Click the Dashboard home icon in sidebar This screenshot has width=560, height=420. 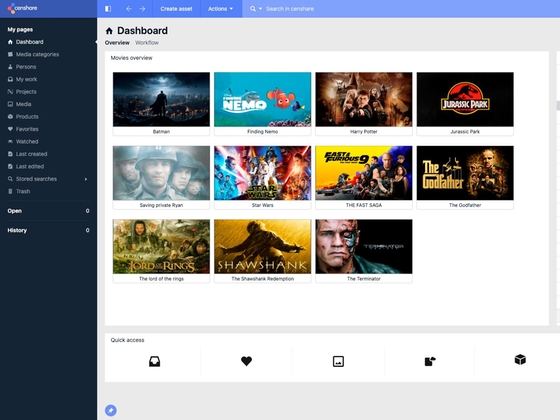pyautogui.click(x=10, y=42)
